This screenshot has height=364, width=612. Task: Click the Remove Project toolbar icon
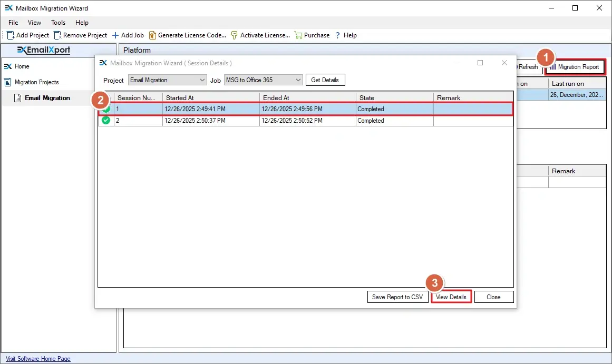(x=57, y=35)
